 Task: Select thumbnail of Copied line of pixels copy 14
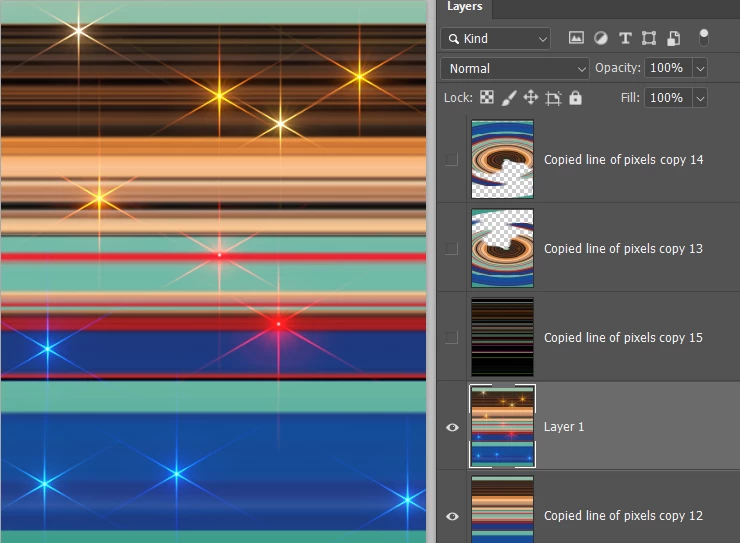[x=502, y=159]
